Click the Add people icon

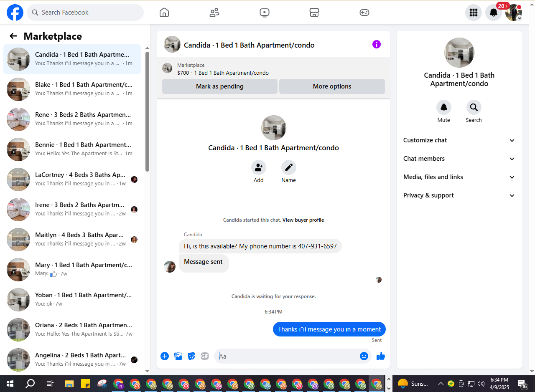[x=259, y=167]
